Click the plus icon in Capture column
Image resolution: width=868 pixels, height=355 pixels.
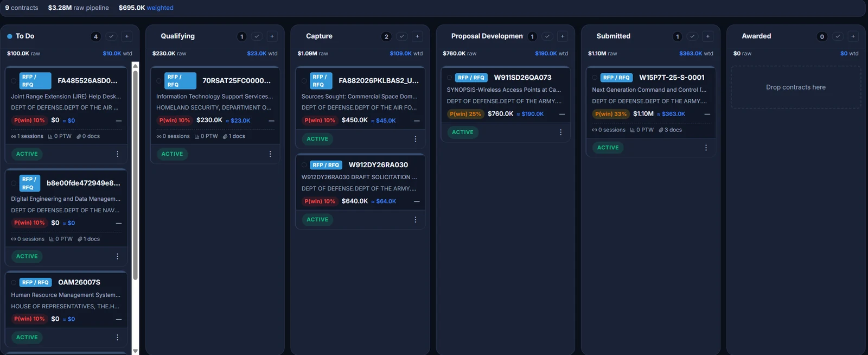point(417,36)
